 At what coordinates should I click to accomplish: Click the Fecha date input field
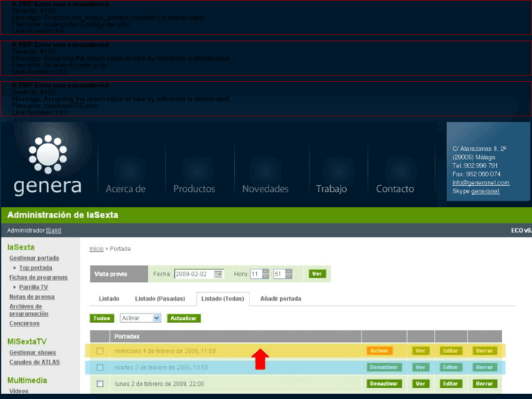pyautogui.click(x=194, y=274)
